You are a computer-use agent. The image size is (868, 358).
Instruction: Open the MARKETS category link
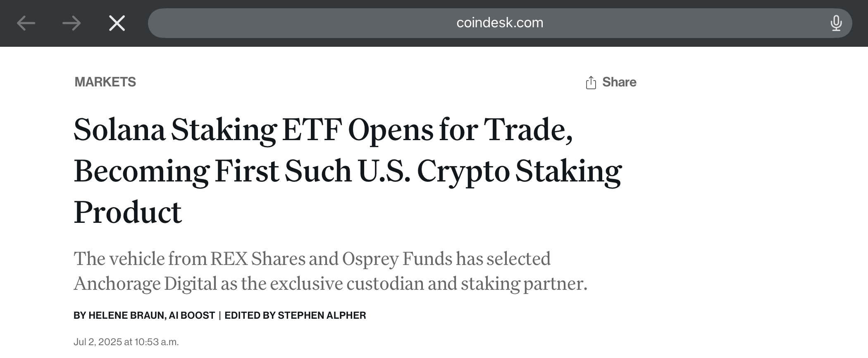tap(105, 82)
